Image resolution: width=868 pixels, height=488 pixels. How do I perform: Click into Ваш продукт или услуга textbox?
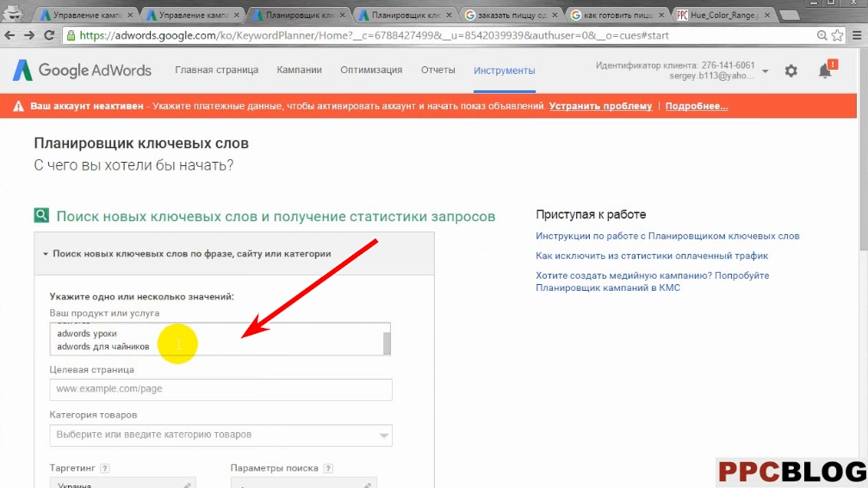220,338
